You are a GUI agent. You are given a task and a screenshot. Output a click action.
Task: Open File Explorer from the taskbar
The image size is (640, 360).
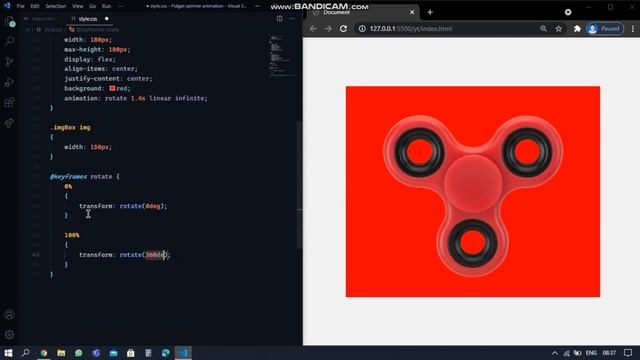(x=61, y=353)
